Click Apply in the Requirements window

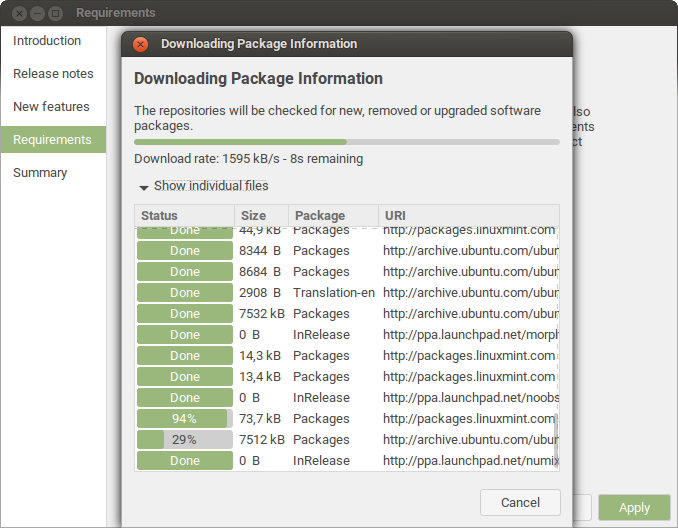634,507
